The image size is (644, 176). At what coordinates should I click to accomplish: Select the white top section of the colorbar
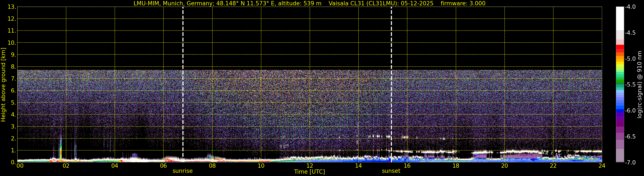[620, 19]
